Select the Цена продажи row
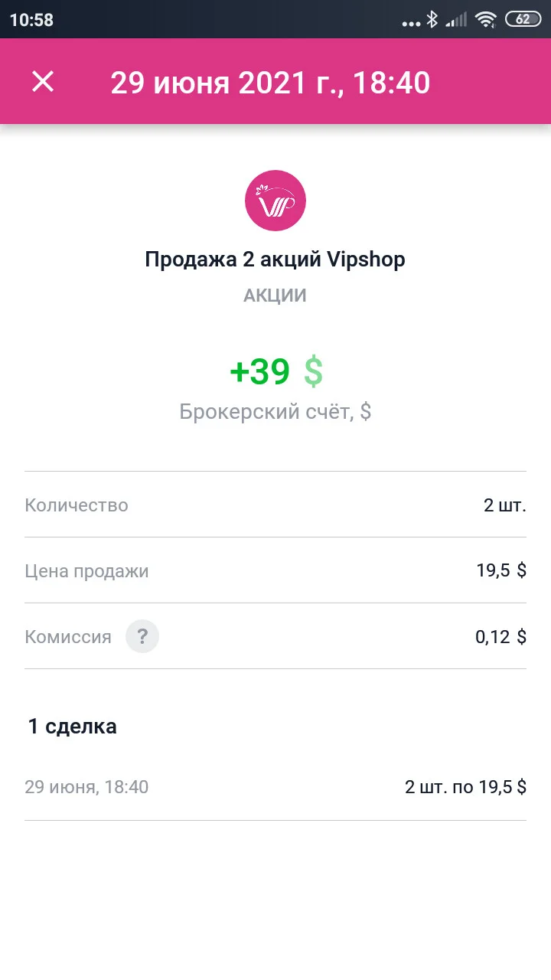 pos(275,570)
